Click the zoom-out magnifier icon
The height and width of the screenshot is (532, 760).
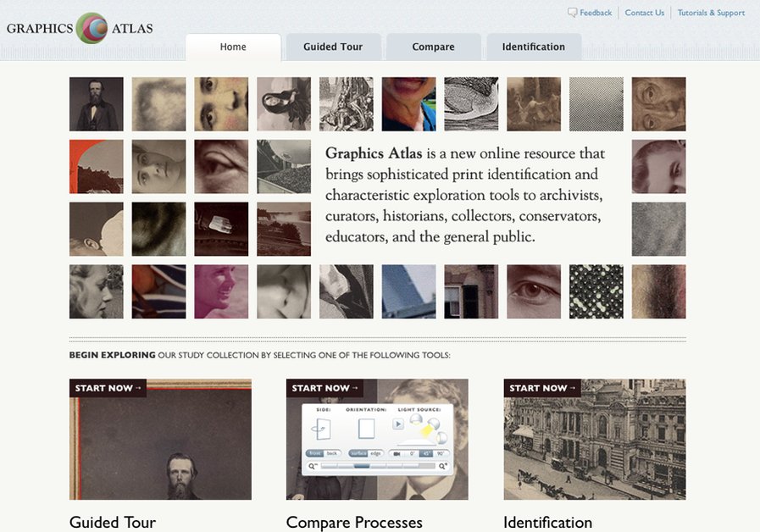(x=311, y=466)
